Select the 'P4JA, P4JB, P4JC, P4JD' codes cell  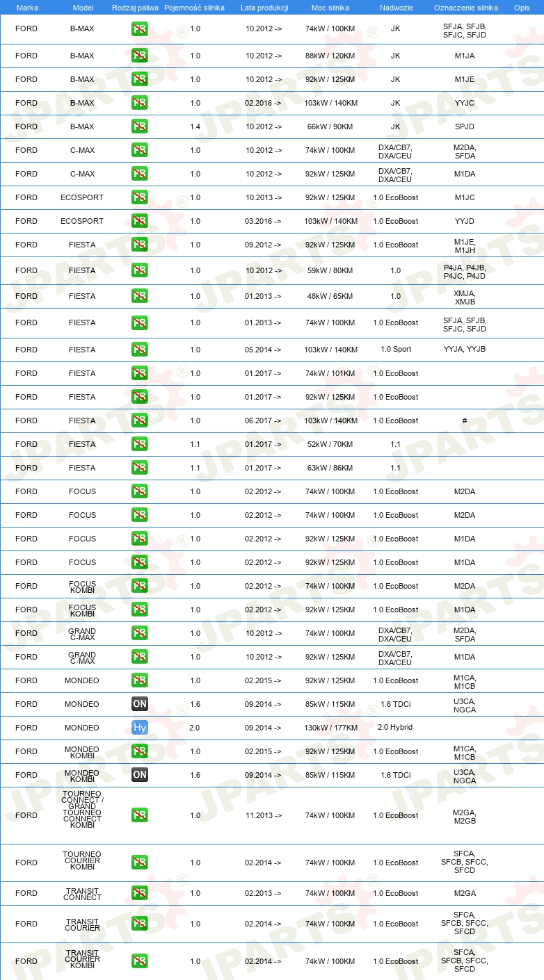click(x=465, y=271)
